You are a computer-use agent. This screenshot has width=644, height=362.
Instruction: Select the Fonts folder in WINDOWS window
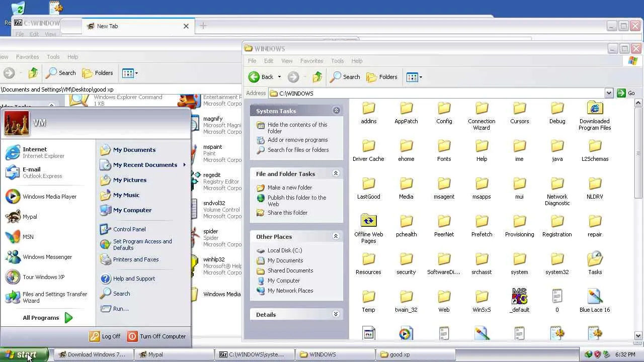point(444,150)
